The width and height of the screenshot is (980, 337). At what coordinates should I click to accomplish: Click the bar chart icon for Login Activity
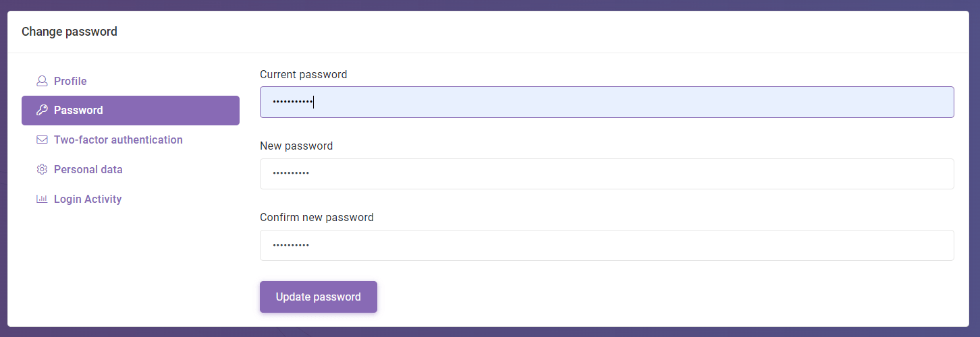click(x=42, y=200)
